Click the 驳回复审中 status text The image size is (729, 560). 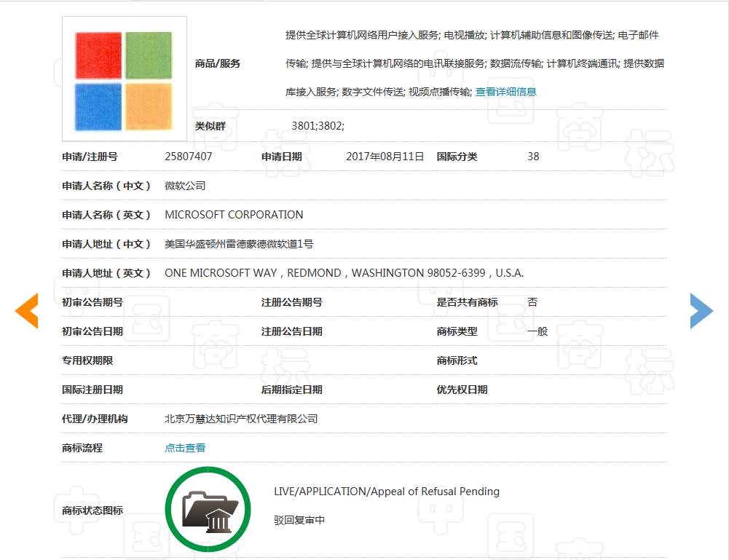coord(299,521)
